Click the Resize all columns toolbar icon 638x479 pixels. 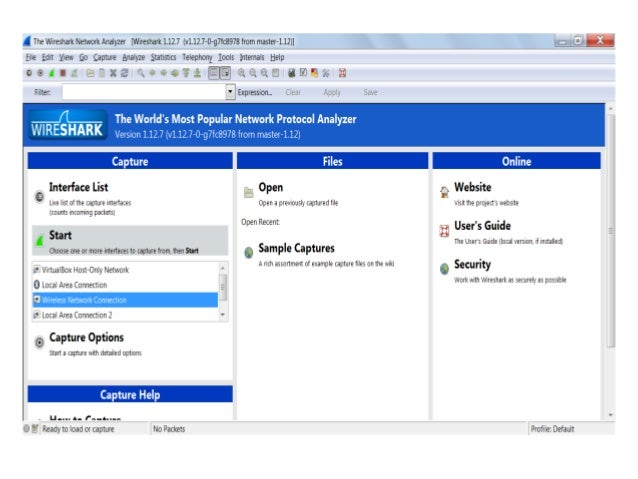pos(275,73)
